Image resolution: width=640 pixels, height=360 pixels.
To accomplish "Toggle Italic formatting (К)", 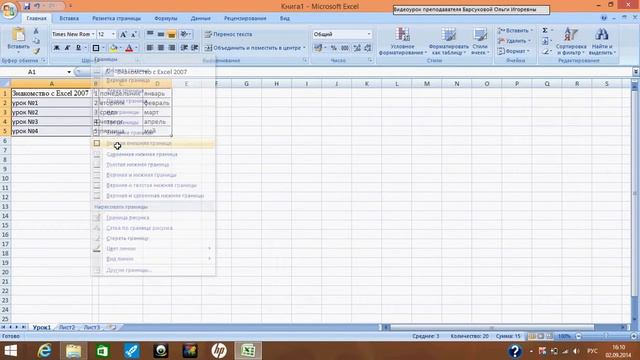I will [x=67, y=48].
